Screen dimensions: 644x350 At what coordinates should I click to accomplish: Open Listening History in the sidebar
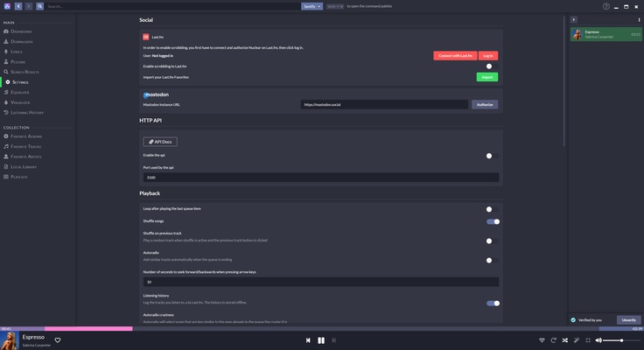[24, 113]
